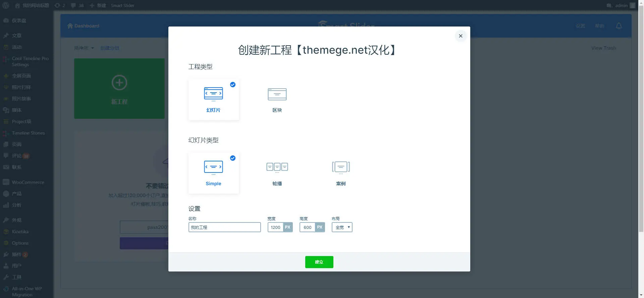Open All-in-One WP Migration in sidebar

pos(26,291)
